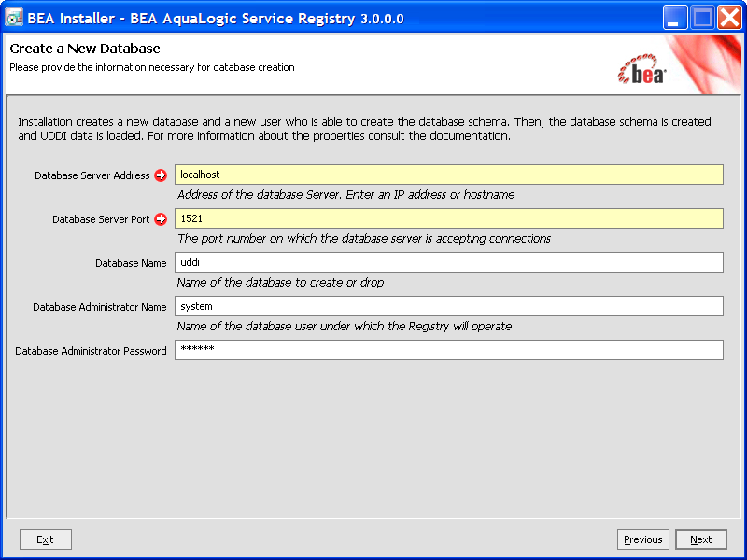Click 'Please provide the information necessary' subtitle
The image size is (747, 560).
[x=152, y=67]
